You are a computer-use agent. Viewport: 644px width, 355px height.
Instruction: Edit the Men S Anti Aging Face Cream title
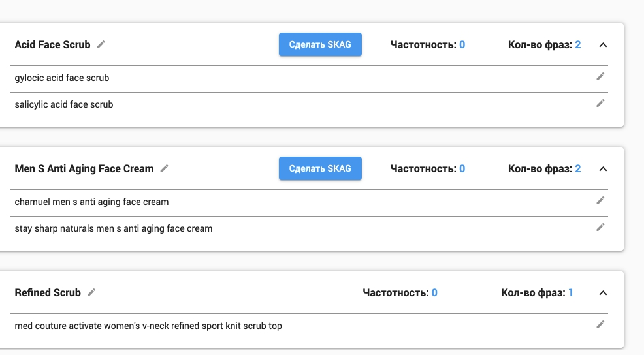pos(165,169)
